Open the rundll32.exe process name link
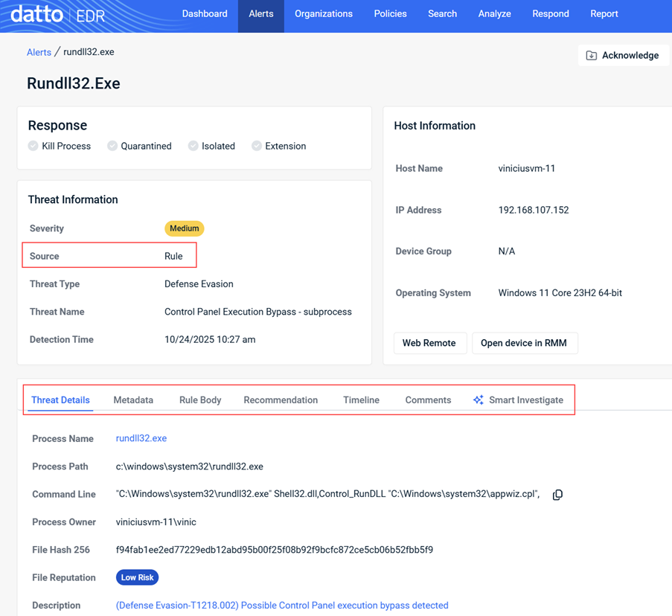Image resolution: width=672 pixels, height=616 pixels. pos(141,438)
